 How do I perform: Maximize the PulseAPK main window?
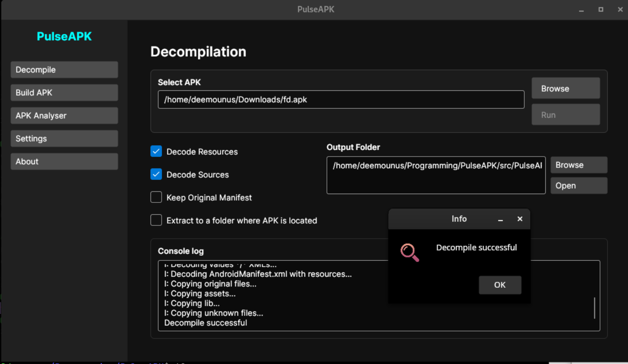pos(600,10)
